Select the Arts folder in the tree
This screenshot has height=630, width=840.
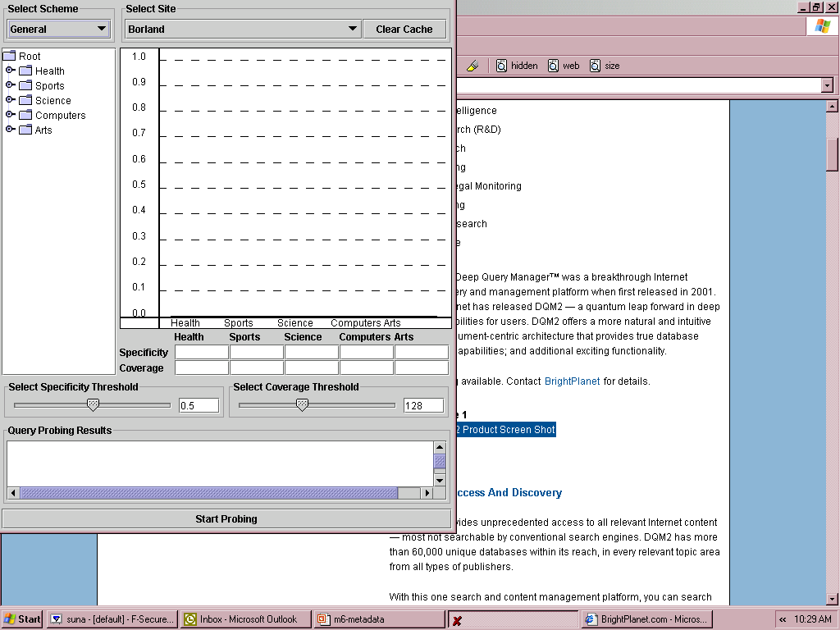pyautogui.click(x=43, y=130)
